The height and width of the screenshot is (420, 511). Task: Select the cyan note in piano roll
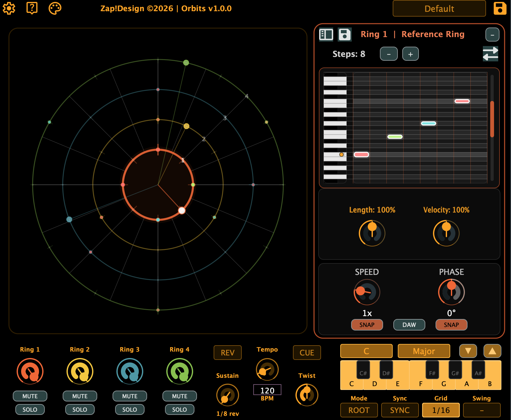click(x=428, y=123)
